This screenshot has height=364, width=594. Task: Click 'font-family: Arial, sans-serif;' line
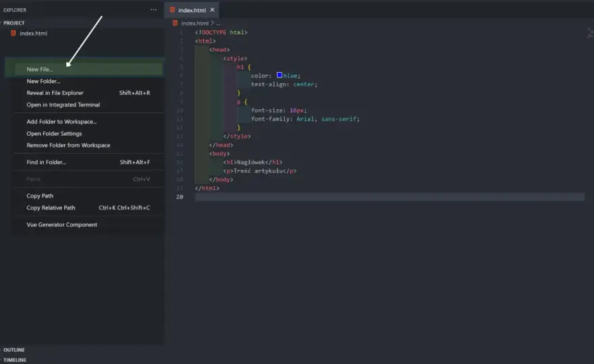[x=305, y=119]
